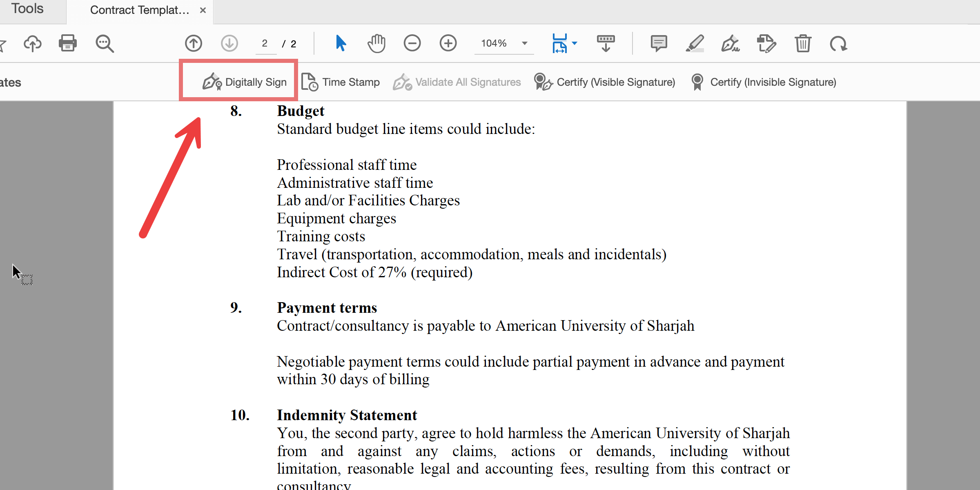
Task: Print the contract document
Action: point(68,43)
